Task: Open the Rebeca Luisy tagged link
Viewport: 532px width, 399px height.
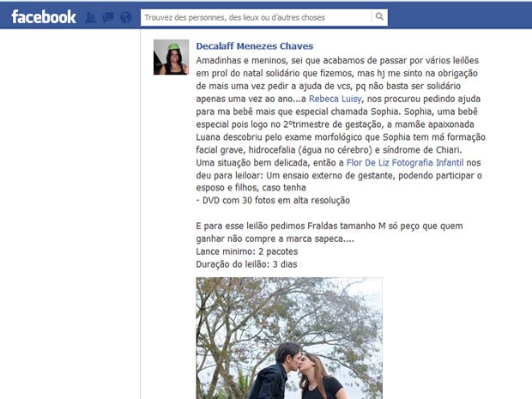Action: 336,99
